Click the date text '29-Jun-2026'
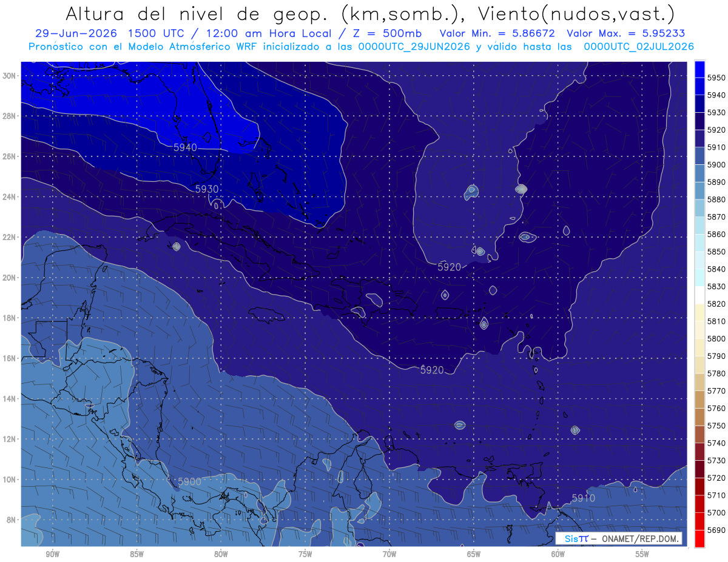Image resolution: width=728 pixels, height=562 pixels. 76,33
